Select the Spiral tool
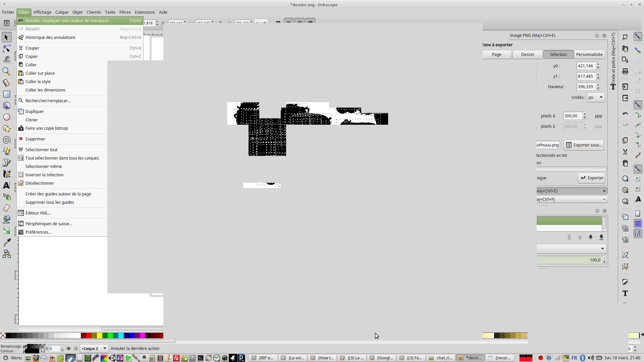 [x=6, y=140]
